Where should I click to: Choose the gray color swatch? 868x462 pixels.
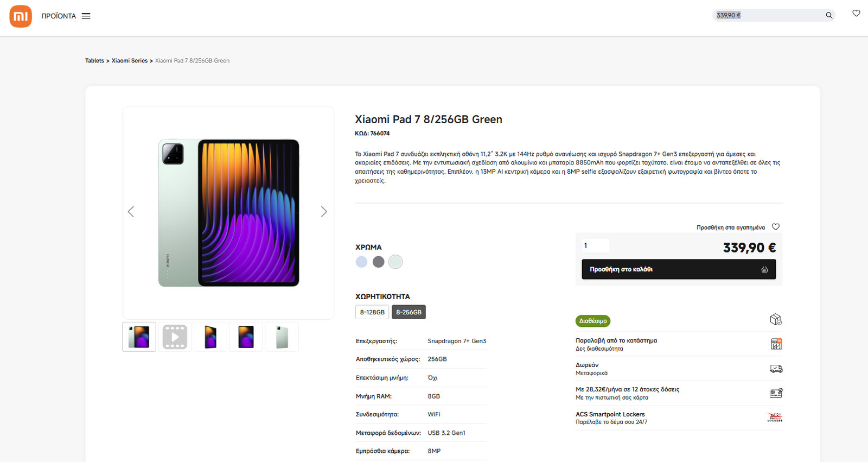pos(379,262)
